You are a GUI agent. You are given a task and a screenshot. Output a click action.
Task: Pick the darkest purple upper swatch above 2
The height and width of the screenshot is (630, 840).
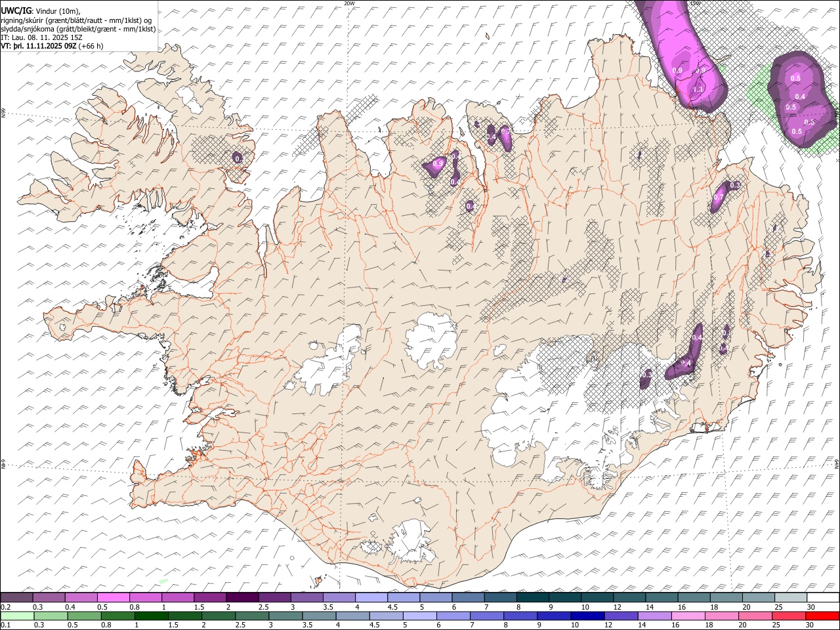[242, 598]
